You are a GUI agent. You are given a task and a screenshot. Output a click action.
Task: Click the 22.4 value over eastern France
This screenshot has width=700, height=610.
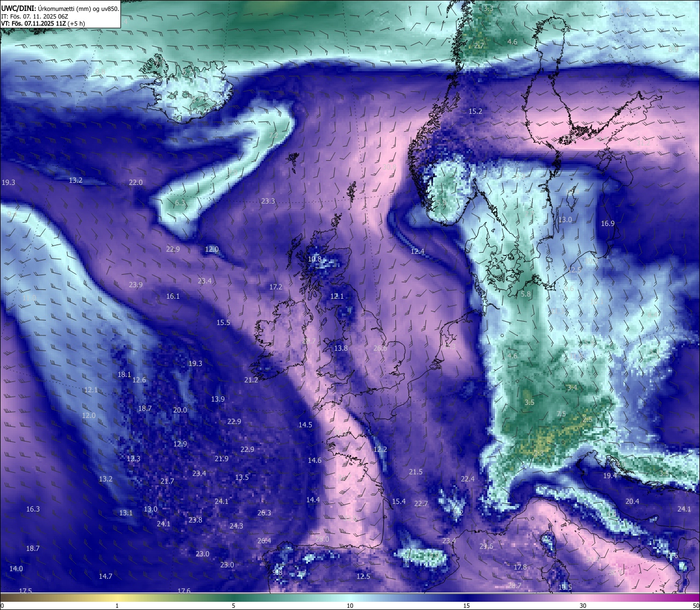pos(468,479)
